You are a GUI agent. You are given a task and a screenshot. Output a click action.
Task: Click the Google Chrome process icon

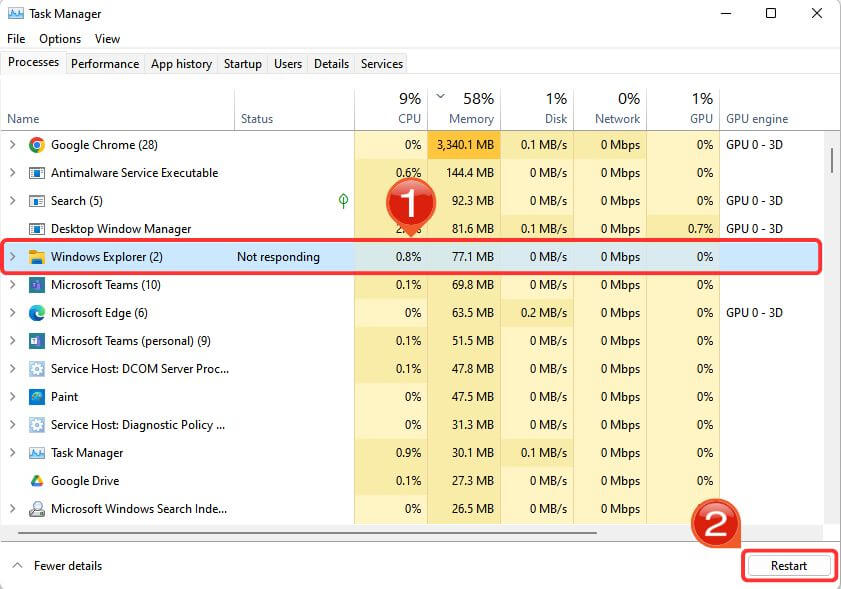coord(38,144)
